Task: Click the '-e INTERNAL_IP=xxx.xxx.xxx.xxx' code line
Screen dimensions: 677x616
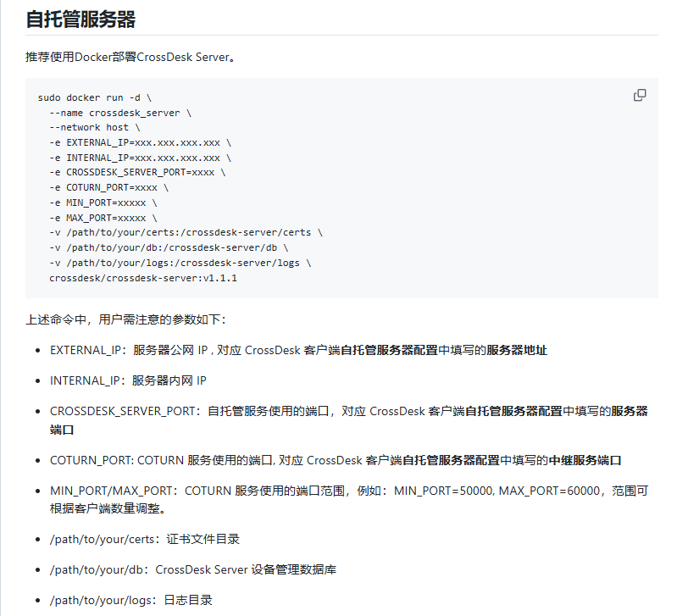Action: (x=141, y=158)
